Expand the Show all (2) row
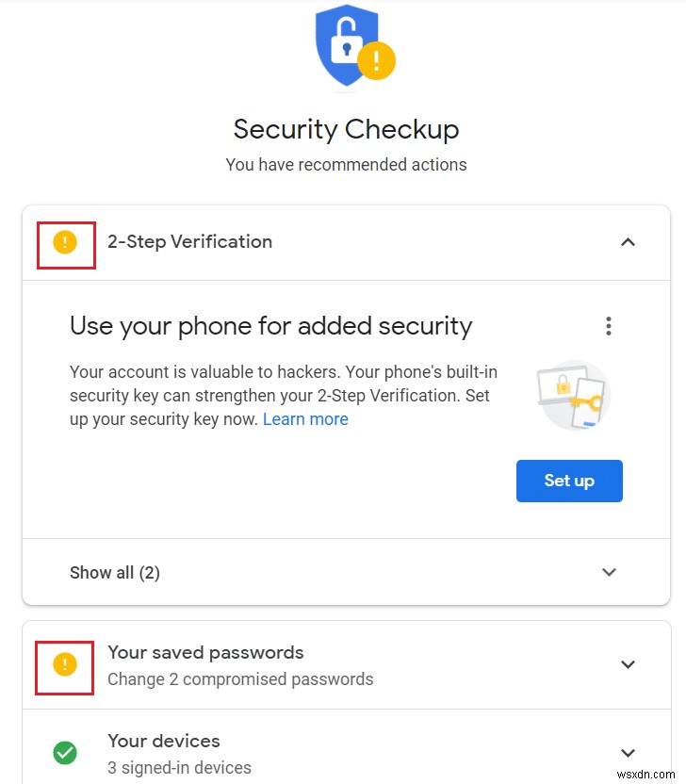 click(x=609, y=572)
